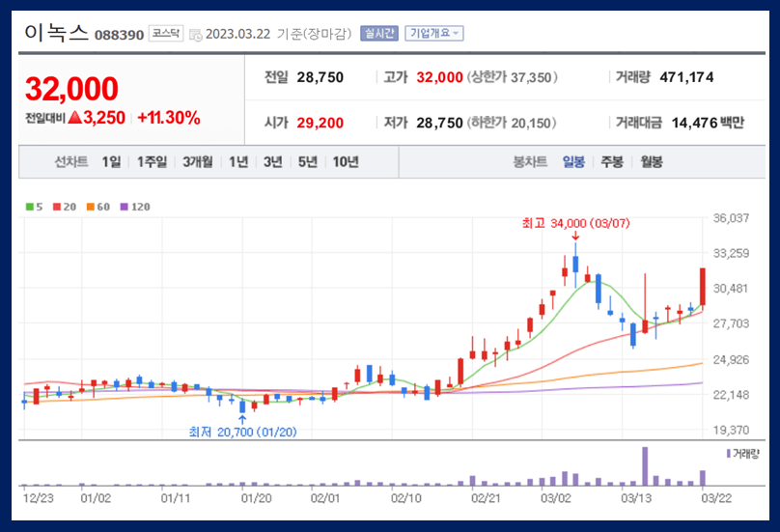The width and height of the screenshot is (780, 532).
Task: Click the 상한가 37,350 text
Action: point(512,77)
